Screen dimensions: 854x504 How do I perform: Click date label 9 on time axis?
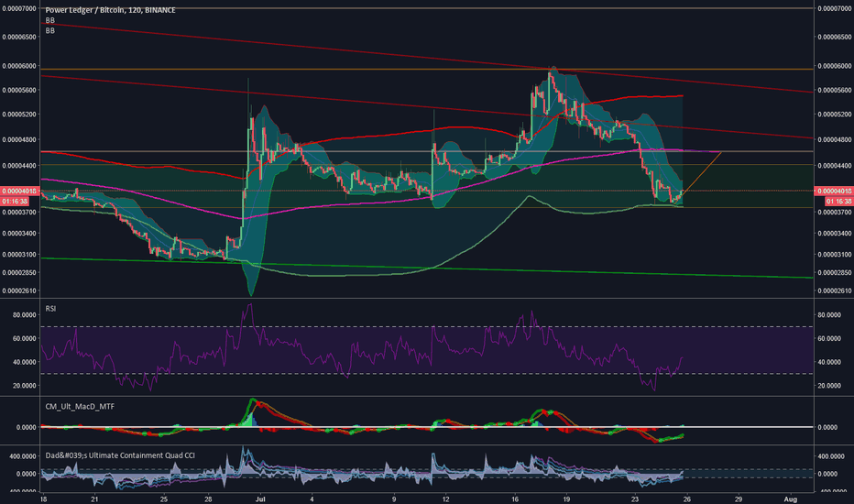click(394, 499)
